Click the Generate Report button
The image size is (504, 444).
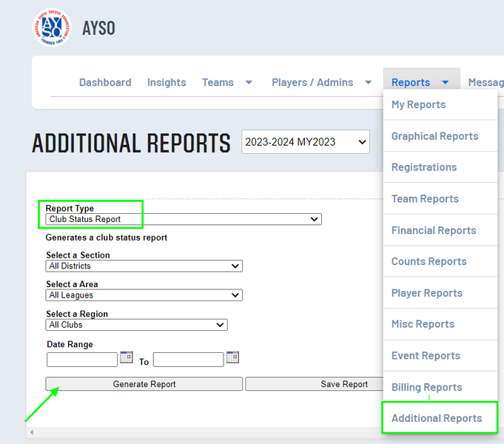coord(144,384)
